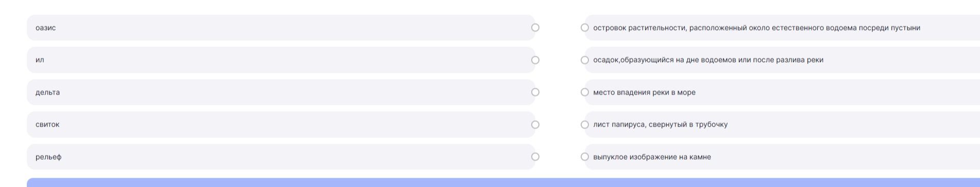The width and height of the screenshot is (980, 187).
Task: Click the blue bar below the matching list
Action: pyautogui.click(x=503, y=183)
